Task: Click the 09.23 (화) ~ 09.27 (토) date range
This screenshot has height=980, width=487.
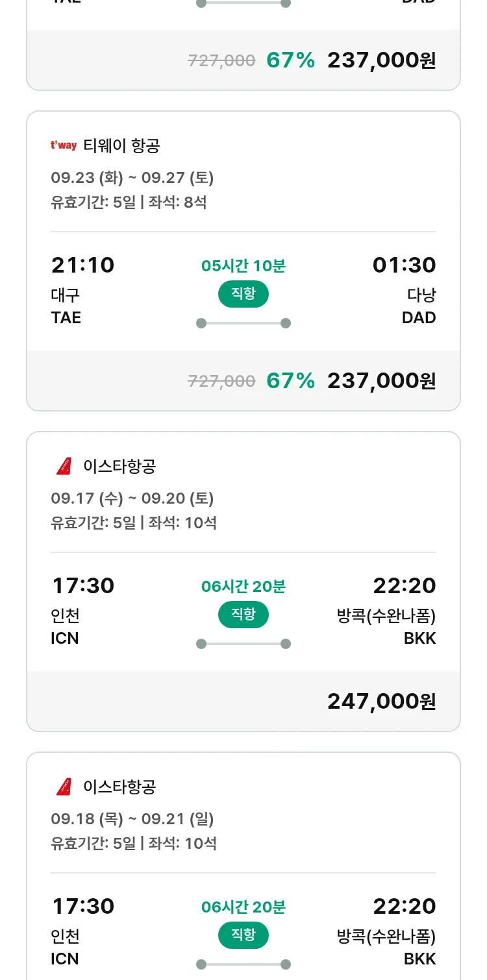Action: (x=132, y=178)
